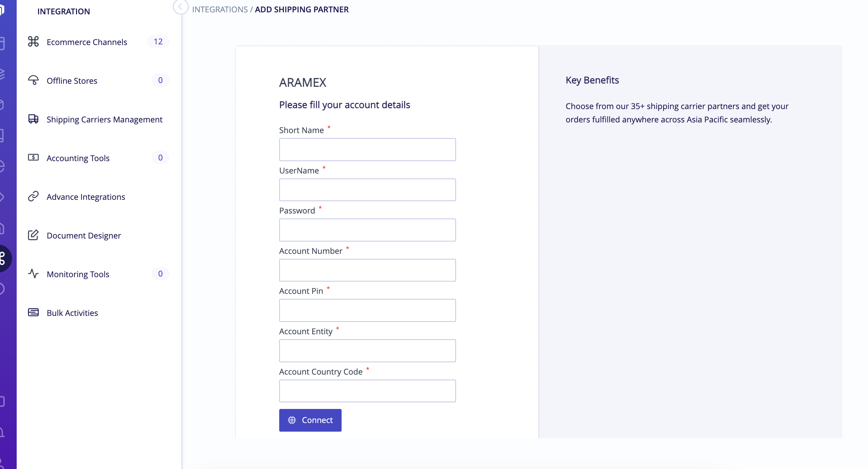The height and width of the screenshot is (469, 868).
Task: Click the Advance Integrations chain link icon
Action: point(33,196)
